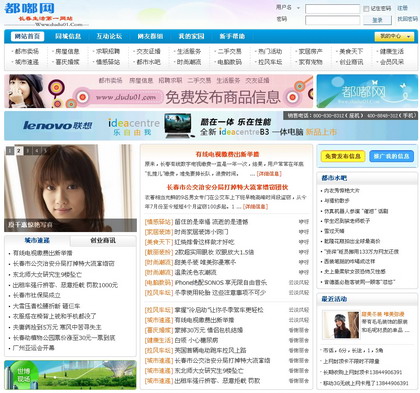The width and height of the screenshot is (420, 393).
Task: Open the 创业商讯 category link in submenu
Action: pyautogui.click(x=351, y=62)
